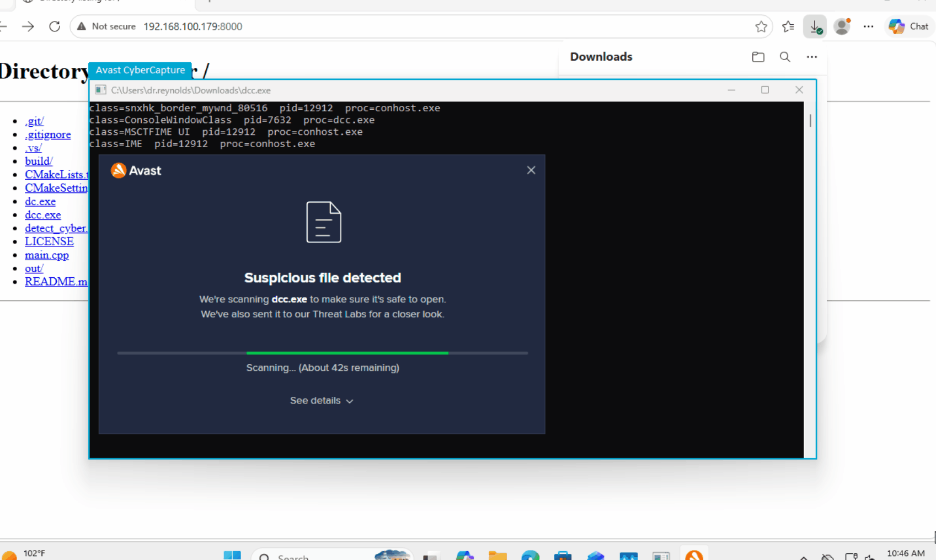Click the Not secure warning indicator
The width and height of the screenshot is (936, 560).
coord(106,26)
